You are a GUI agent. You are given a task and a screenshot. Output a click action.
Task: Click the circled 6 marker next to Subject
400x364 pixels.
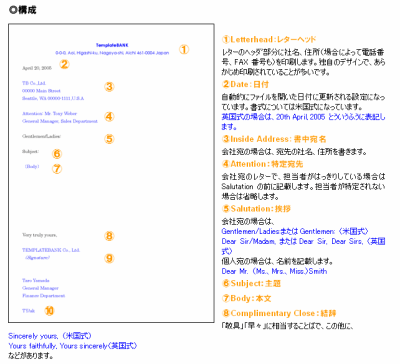[57, 154]
